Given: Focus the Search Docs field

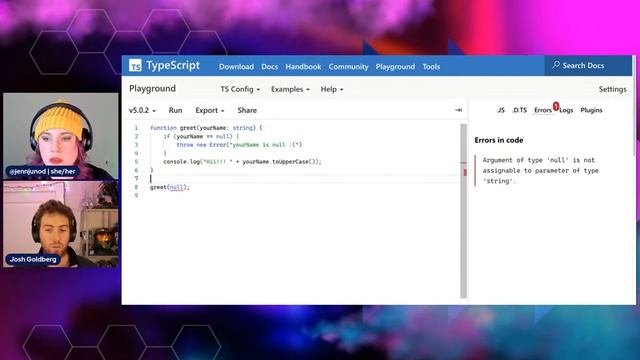Looking at the screenshot, I should pyautogui.click(x=588, y=65).
